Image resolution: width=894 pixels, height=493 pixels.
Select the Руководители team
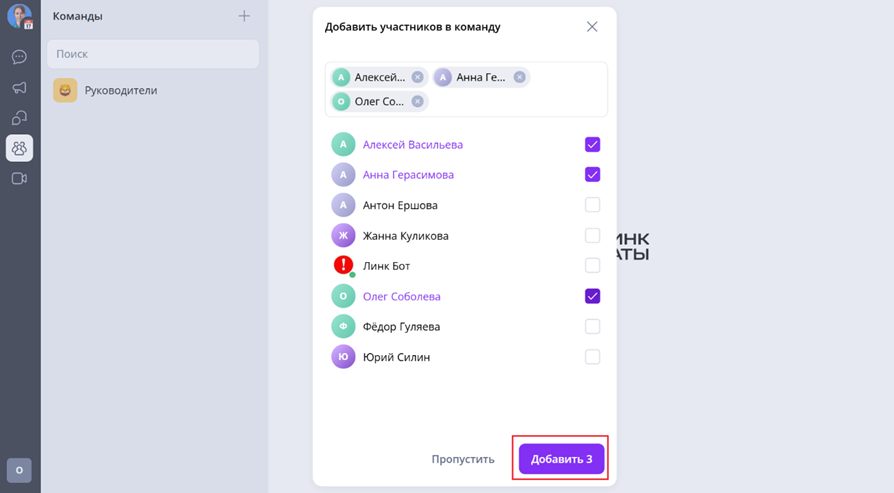point(153,90)
